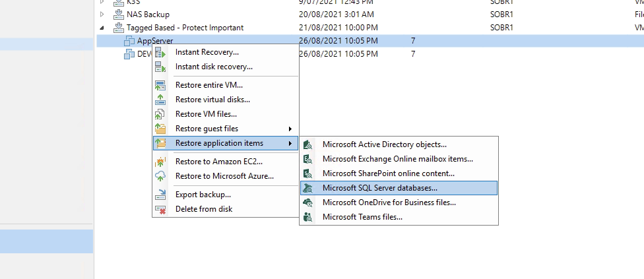Open Restore application items submenu arrow

290,143
